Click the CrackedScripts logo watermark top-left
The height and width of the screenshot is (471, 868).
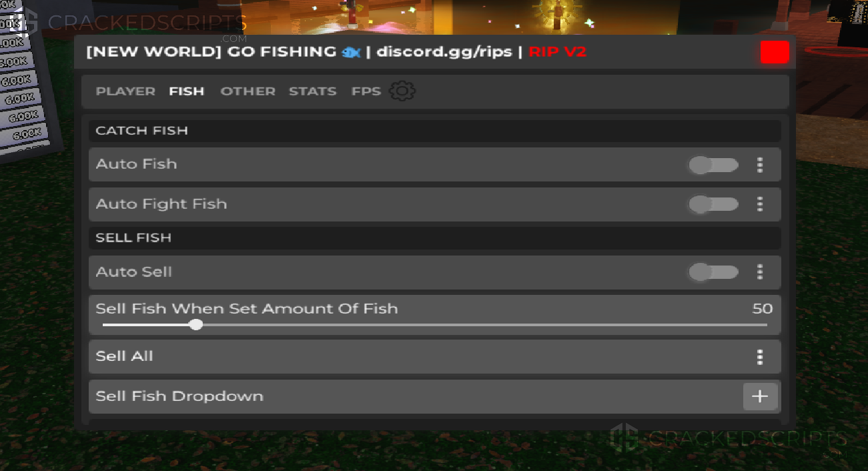click(21, 22)
